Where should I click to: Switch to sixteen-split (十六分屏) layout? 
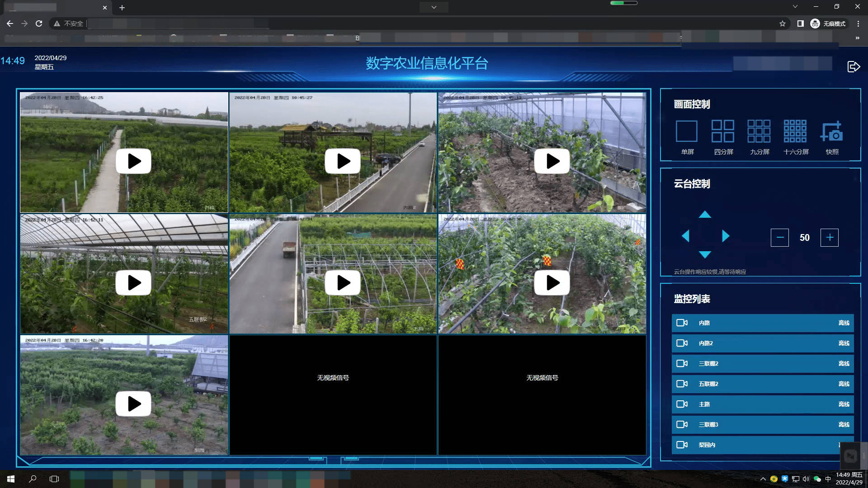(795, 131)
